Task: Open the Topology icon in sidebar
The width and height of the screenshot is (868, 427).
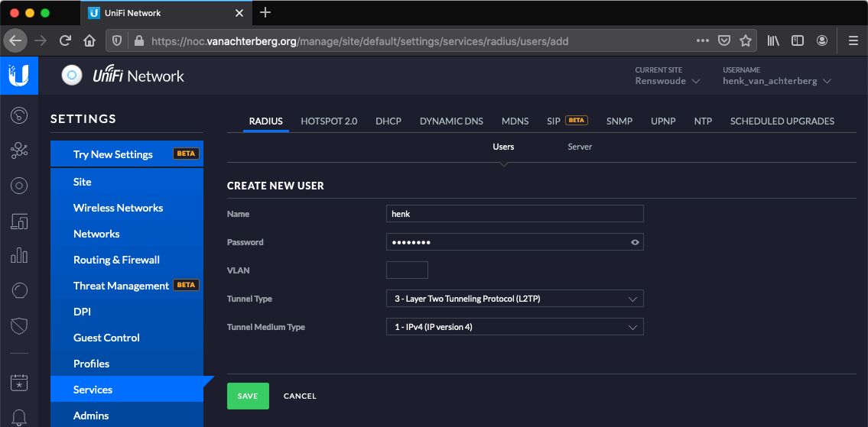Action: (x=19, y=150)
